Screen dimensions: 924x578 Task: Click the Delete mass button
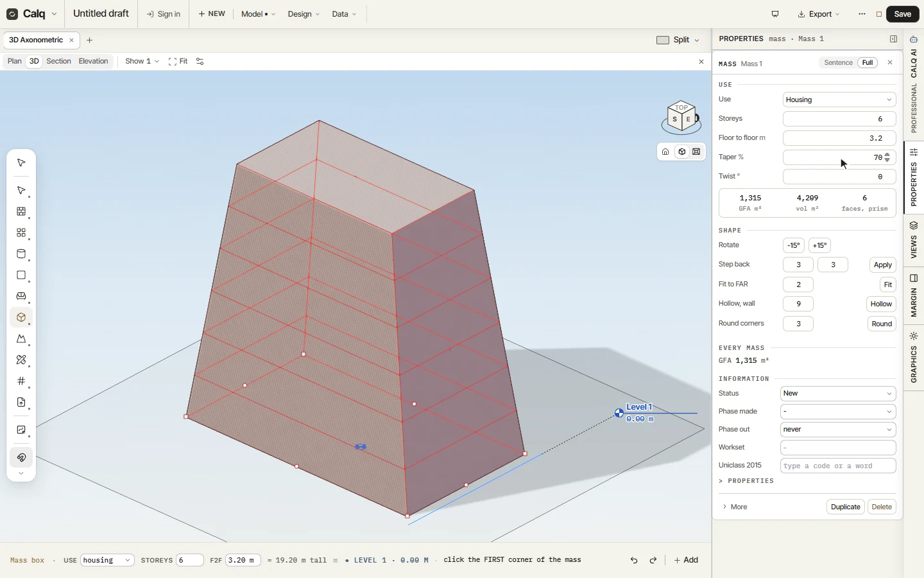[x=882, y=507]
